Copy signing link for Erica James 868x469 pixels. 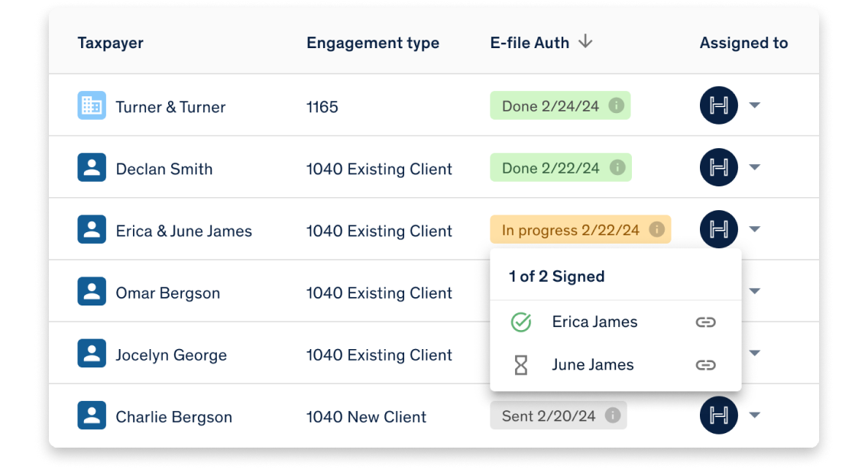(705, 322)
